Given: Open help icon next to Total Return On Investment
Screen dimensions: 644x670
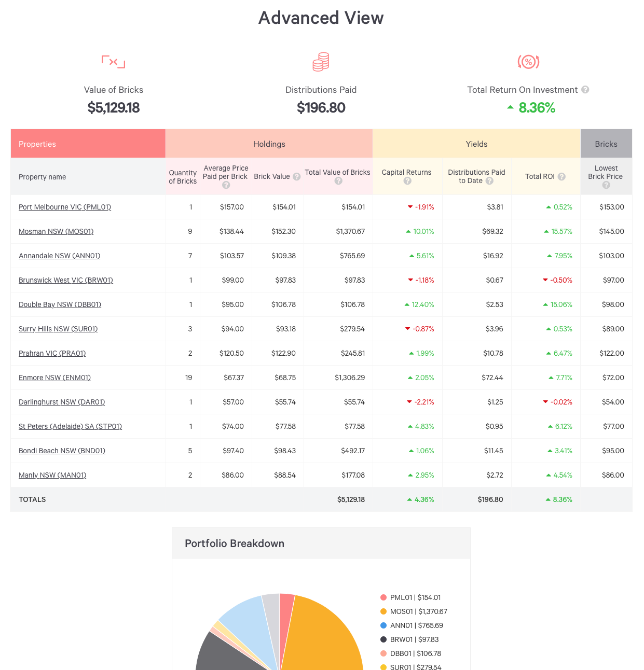Looking at the screenshot, I should [585, 90].
